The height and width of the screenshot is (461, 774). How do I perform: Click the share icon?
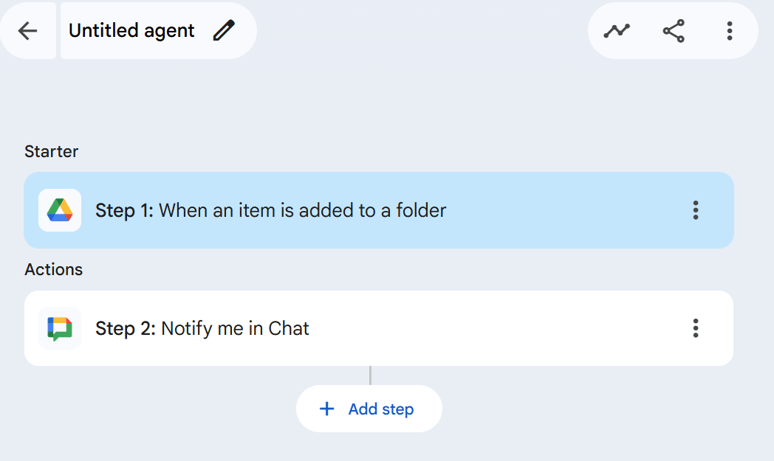674,31
